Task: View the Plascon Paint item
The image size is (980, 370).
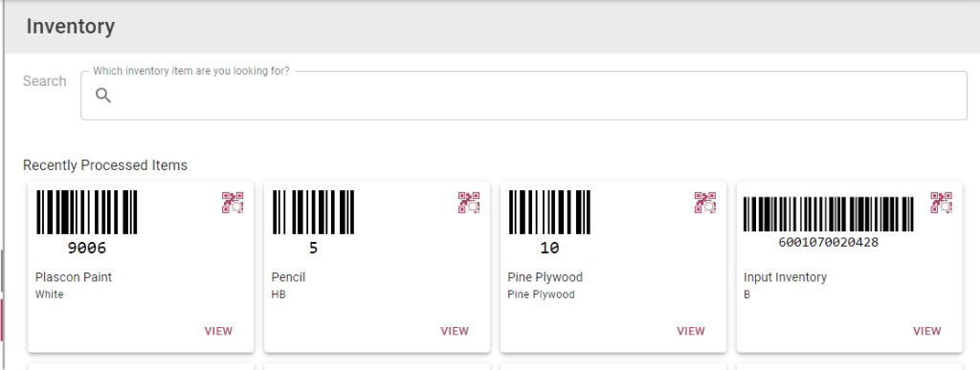Action: pyautogui.click(x=218, y=332)
